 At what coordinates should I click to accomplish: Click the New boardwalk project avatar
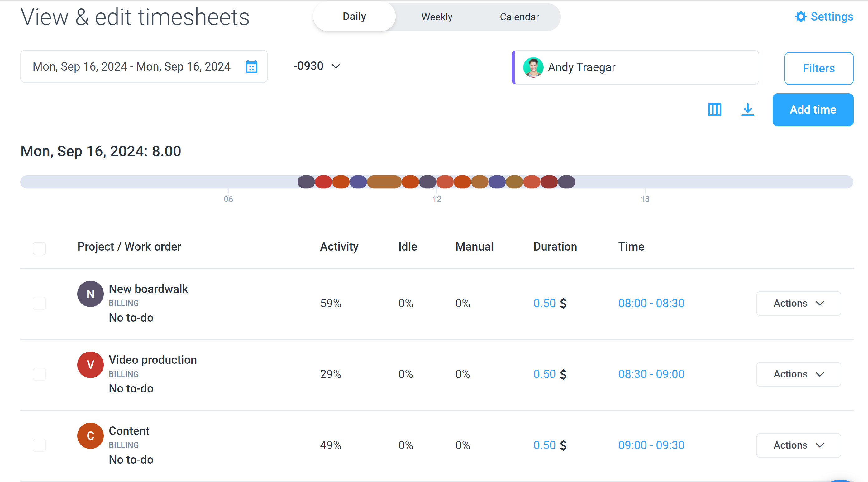click(x=90, y=294)
